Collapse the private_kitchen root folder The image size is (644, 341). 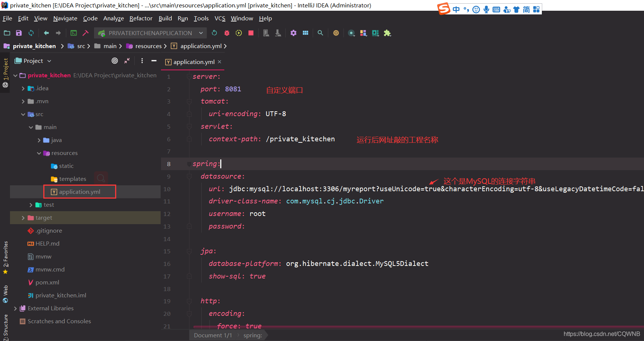coord(16,75)
